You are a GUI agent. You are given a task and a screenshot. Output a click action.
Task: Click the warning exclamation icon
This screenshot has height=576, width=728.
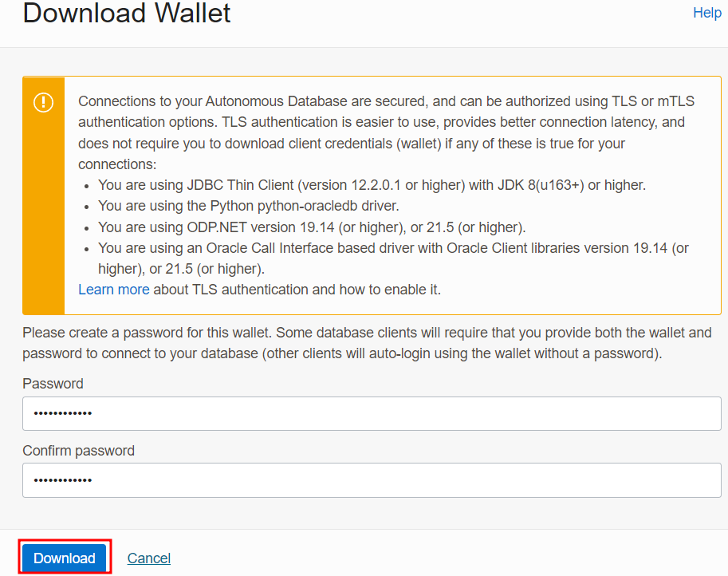click(44, 102)
